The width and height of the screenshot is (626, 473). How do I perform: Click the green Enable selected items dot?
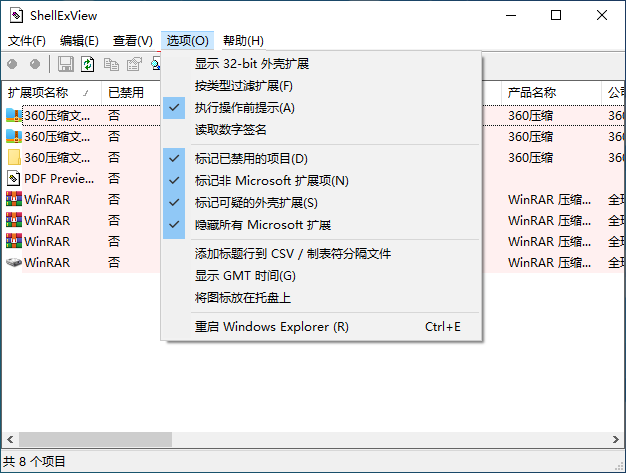point(35,64)
